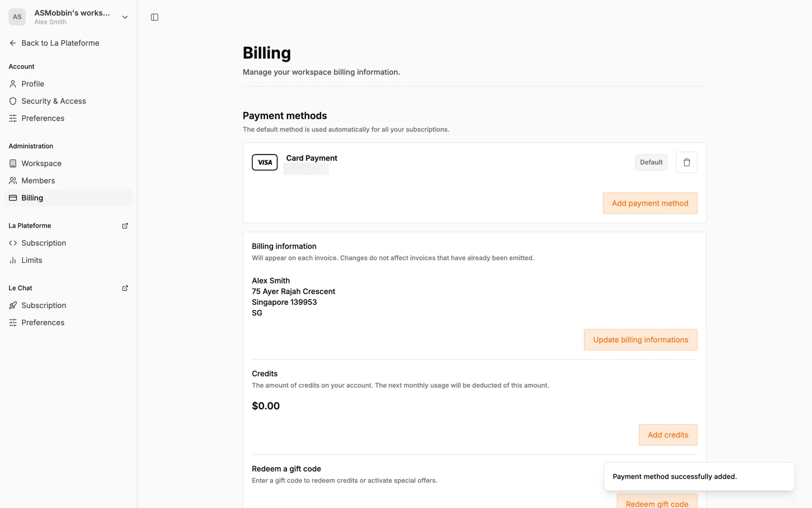Expand the workspace switcher chevron

tap(125, 17)
